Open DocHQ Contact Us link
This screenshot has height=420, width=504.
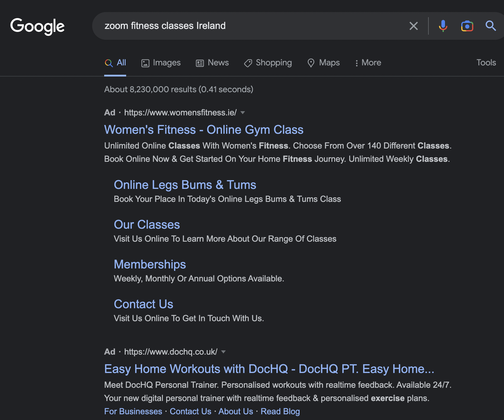(x=191, y=412)
